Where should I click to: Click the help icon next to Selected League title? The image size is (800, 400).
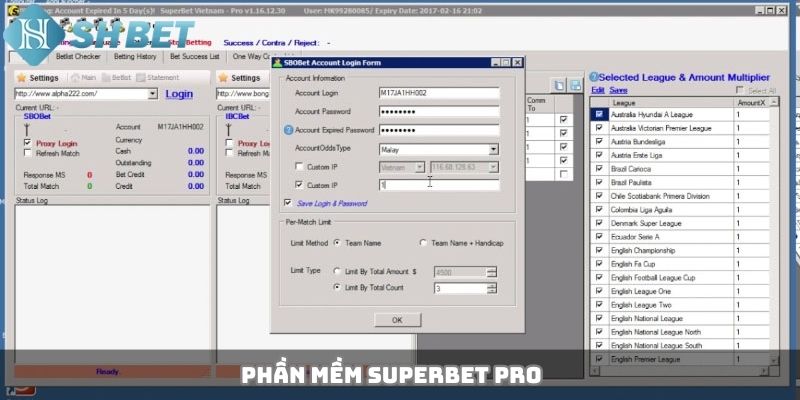[x=593, y=76]
